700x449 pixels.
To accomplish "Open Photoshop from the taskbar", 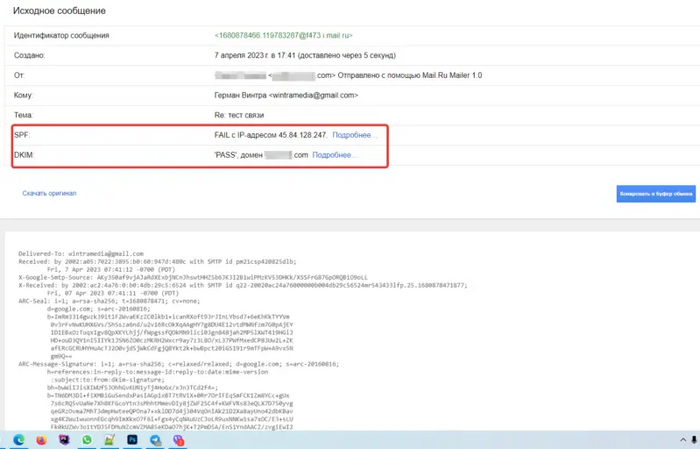I will point(133,440).
